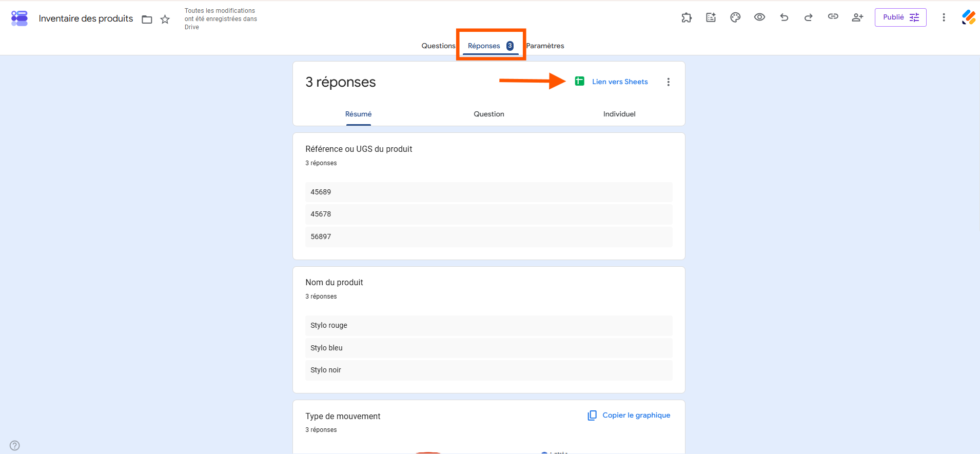The width and height of the screenshot is (980, 454).
Task: Click the form title Inventaire des produits
Action: point(86,18)
